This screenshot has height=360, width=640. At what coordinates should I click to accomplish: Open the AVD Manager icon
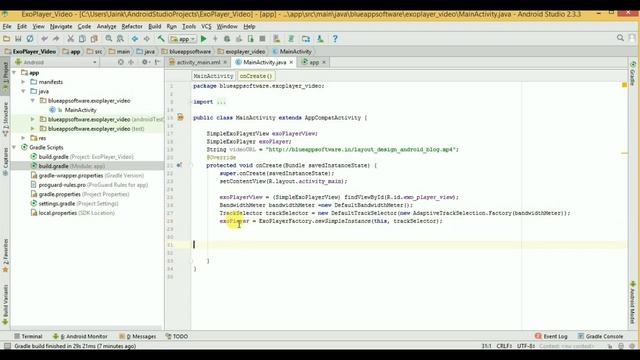[277, 39]
